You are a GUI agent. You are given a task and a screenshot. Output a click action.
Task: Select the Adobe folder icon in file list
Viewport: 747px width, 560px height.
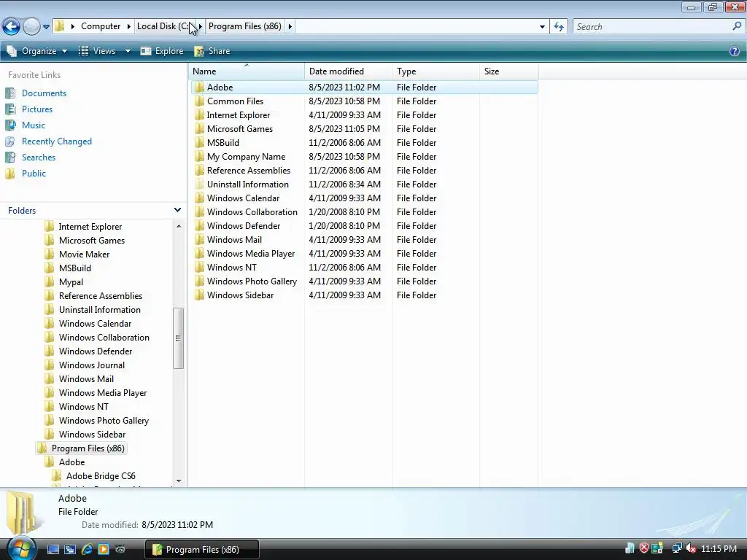pos(199,87)
